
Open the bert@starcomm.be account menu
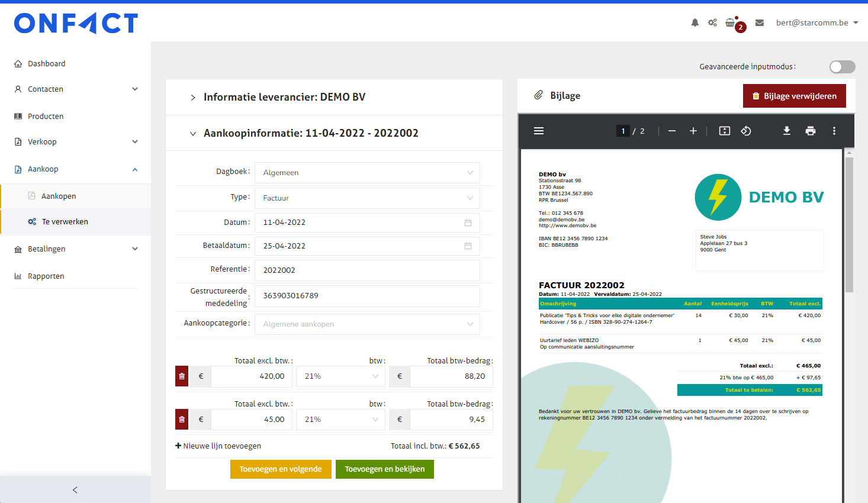(x=816, y=22)
